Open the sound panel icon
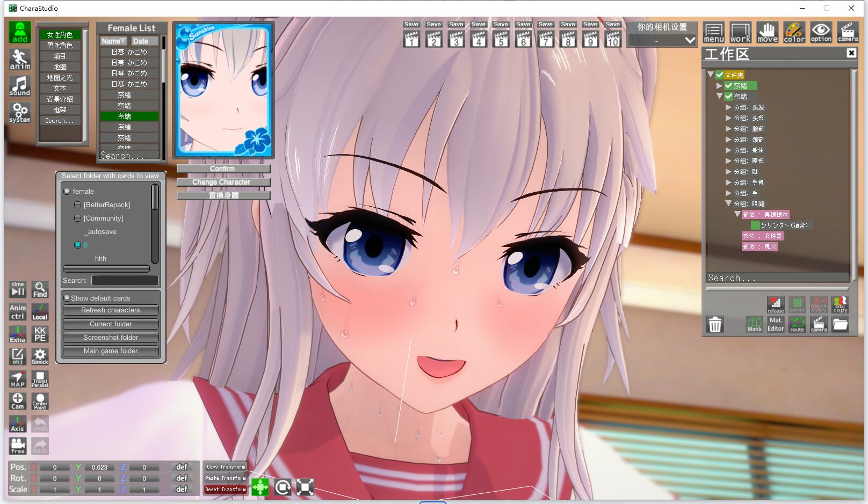Viewport: 868px width, 504px height. [x=20, y=86]
